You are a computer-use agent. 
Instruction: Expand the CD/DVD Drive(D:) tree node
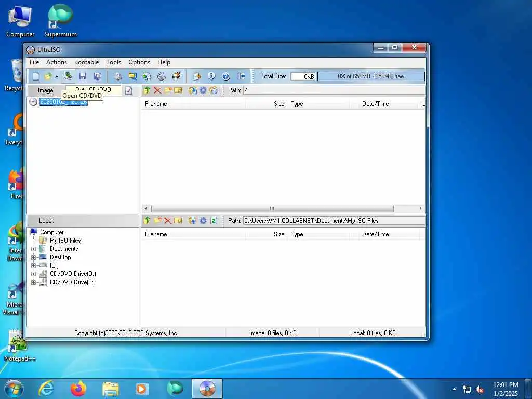pyautogui.click(x=33, y=274)
